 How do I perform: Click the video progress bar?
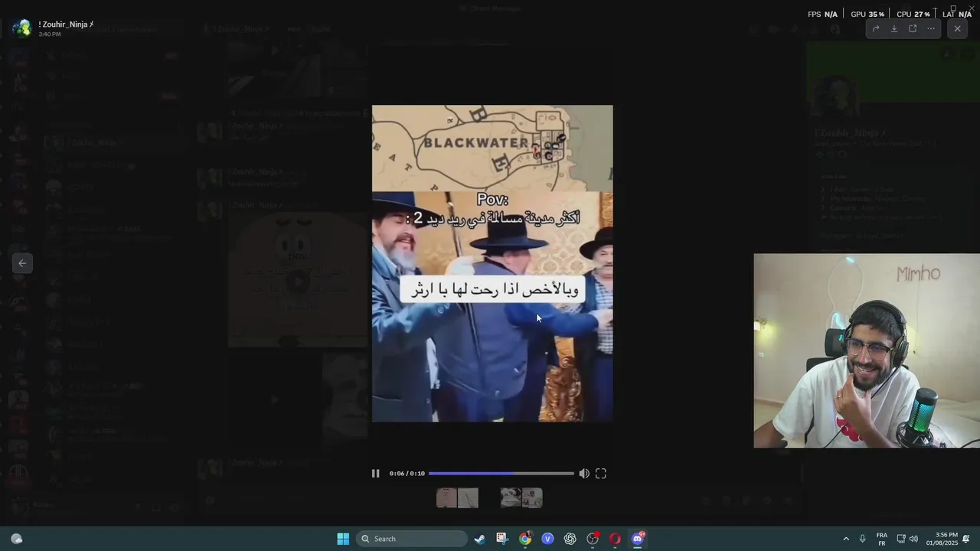(501, 474)
